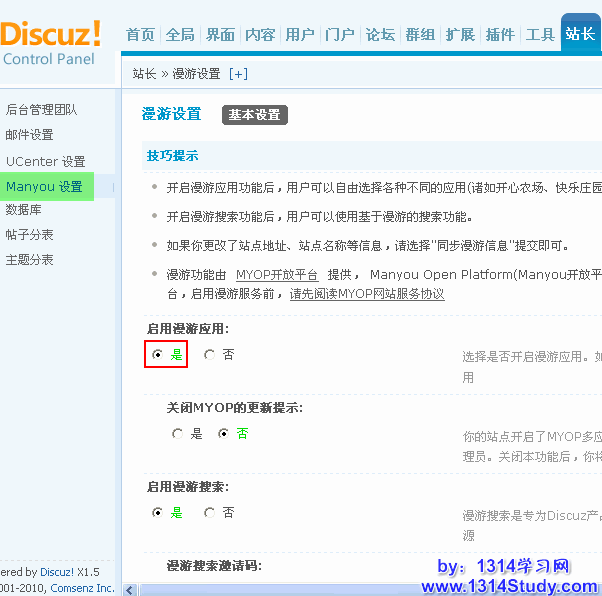Enable 启用漫游搜索 by selecting 是
Screen dimensions: 602x596
click(157, 513)
